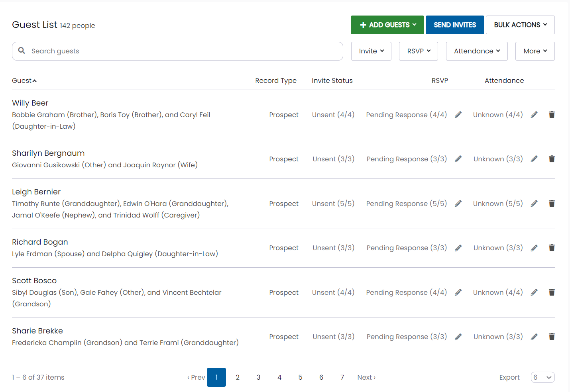Image resolution: width=570 pixels, height=392 pixels.
Task: Open Willy Beer guest record
Action: coord(30,103)
